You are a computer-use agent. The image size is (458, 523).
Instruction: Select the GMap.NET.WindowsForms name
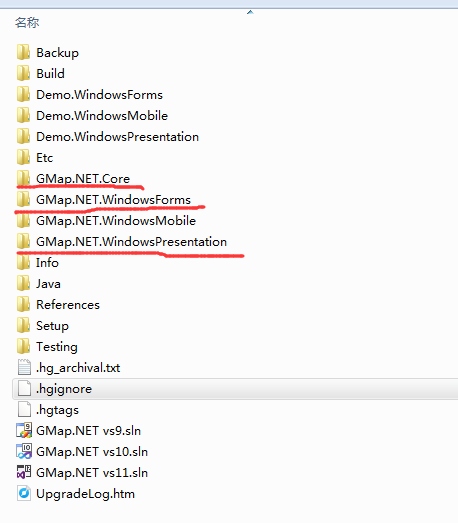113,200
